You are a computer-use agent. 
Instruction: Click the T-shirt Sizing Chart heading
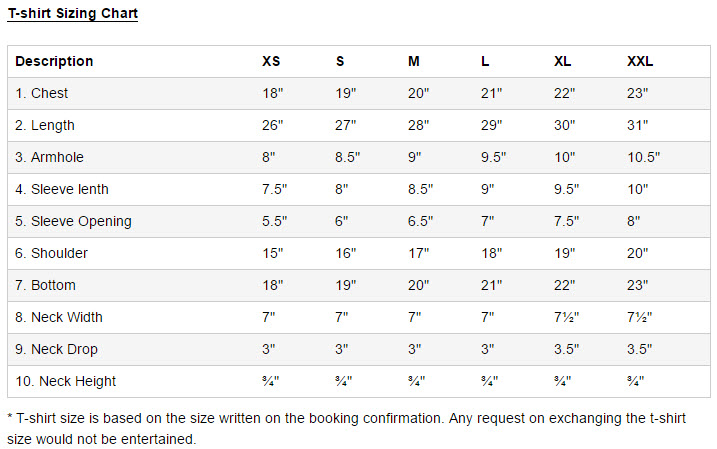pyautogui.click(x=73, y=13)
